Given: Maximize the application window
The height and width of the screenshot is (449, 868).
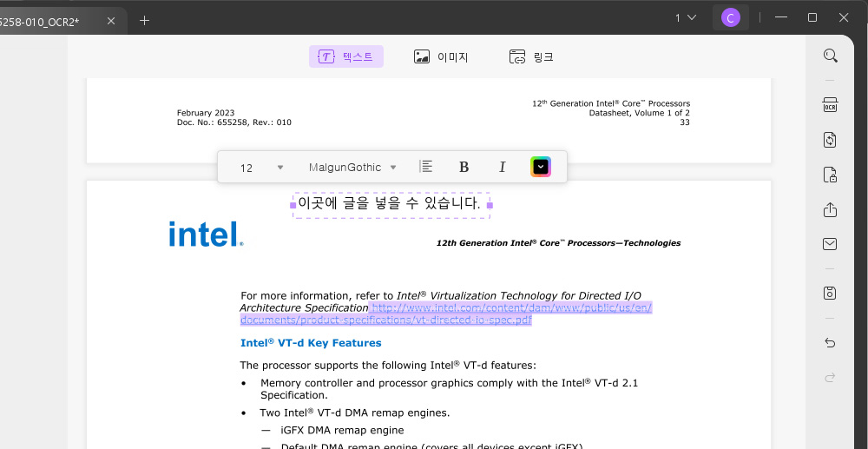Looking at the screenshot, I should coord(812,17).
